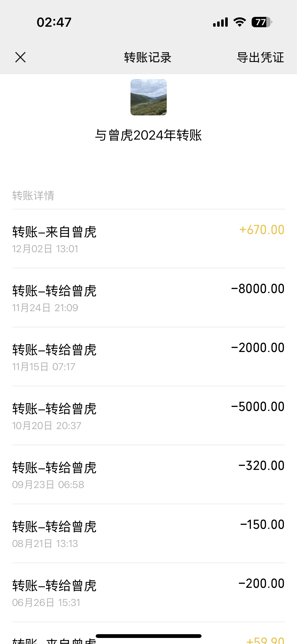
Task: Select the -2000.00 transfer record
Action: (148, 357)
